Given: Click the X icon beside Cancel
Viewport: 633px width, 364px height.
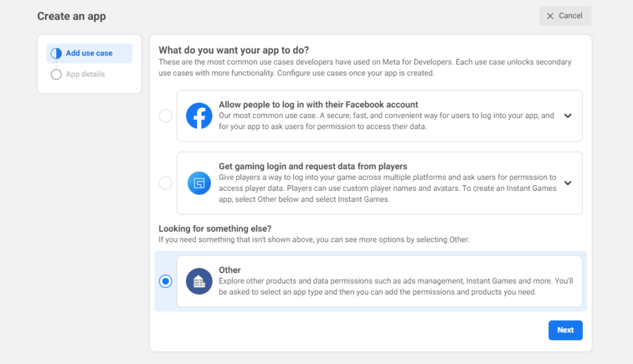Looking at the screenshot, I should point(550,16).
